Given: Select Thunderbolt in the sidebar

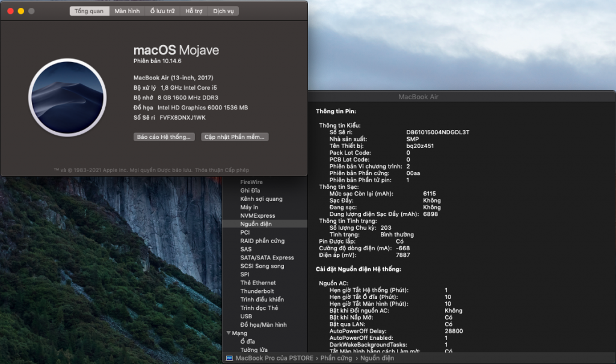Looking at the screenshot, I should coord(257,291).
